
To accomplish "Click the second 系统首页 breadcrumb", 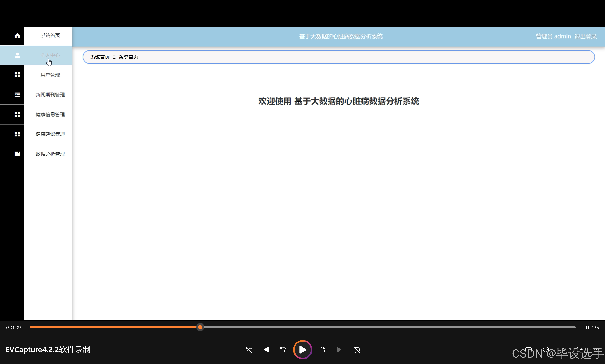I will tap(128, 57).
